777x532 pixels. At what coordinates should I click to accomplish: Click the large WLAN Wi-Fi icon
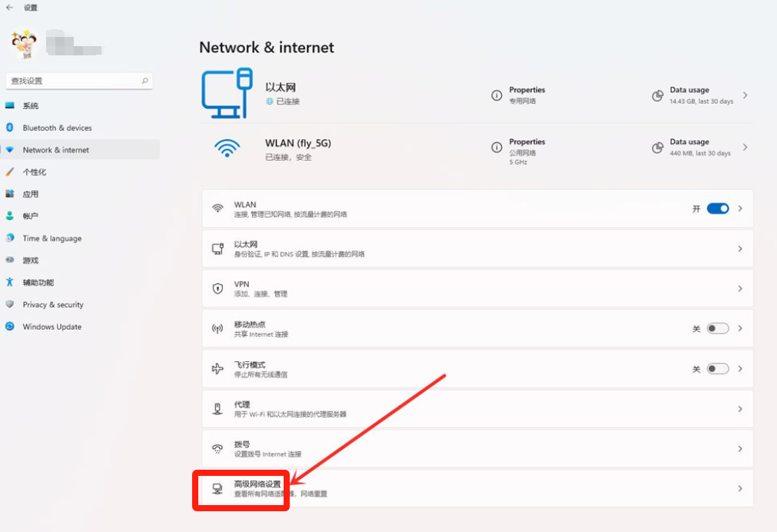click(x=227, y=148)
